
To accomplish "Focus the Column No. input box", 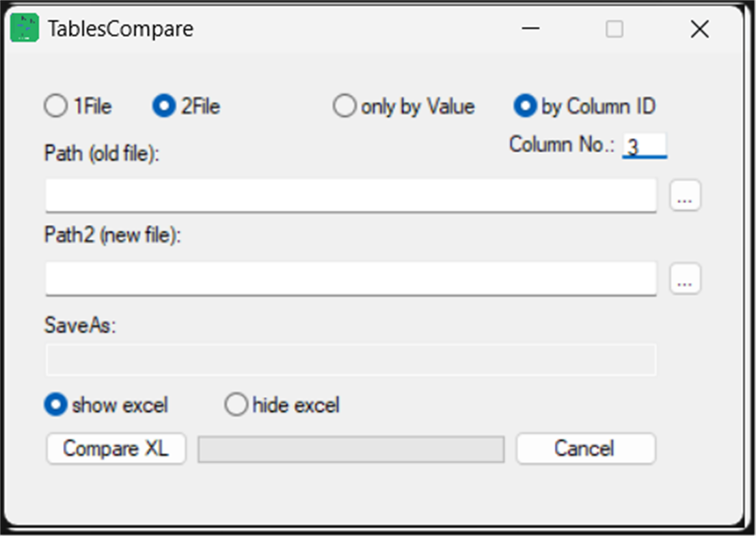I will pos(645,146).
